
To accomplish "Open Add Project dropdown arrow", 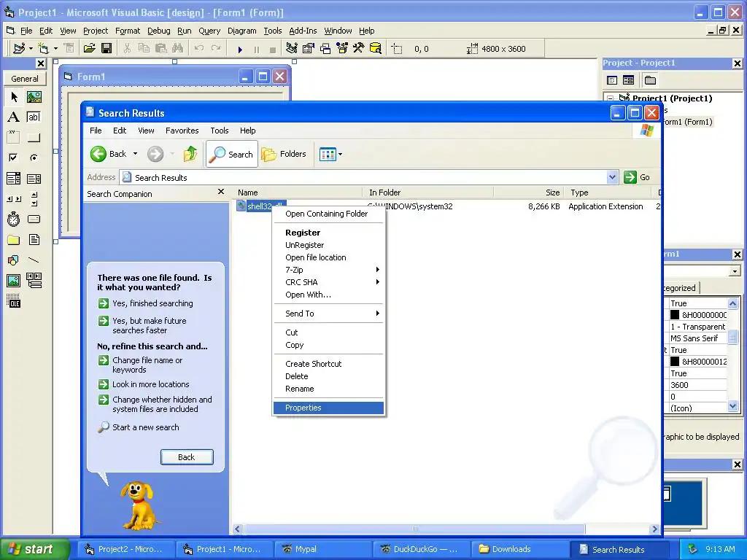I will (31, 49).
